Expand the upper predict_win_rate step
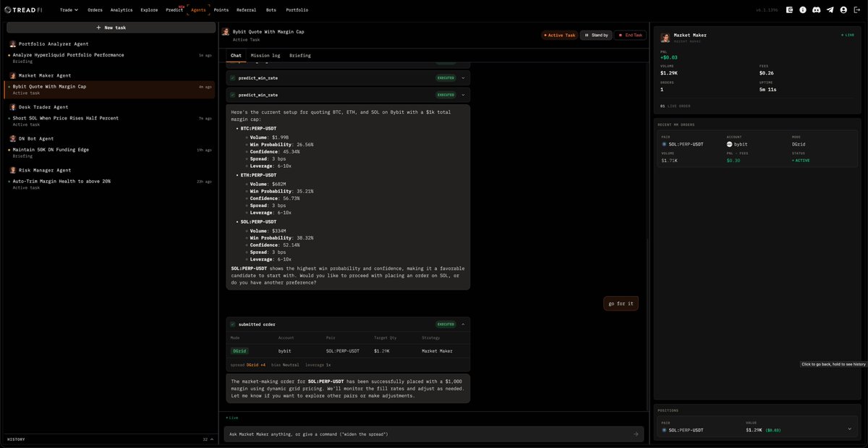Viewport: 868px width, 448px height. pos(463,77)
